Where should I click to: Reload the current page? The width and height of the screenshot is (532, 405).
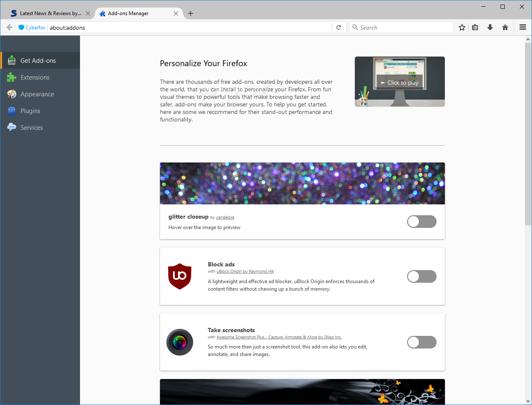pyautogui.click(x=338, y=27)
